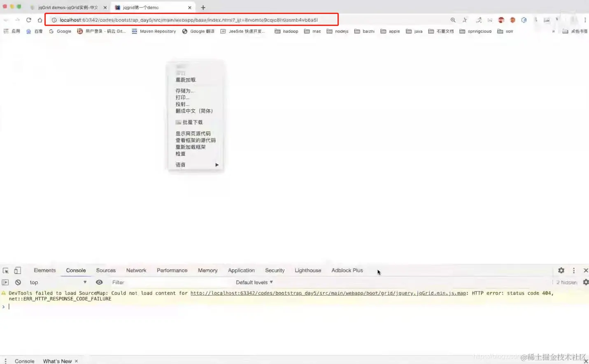The image size is (589, 364).
Task: Close the What's New drawer tab
Action: [76, 361]
